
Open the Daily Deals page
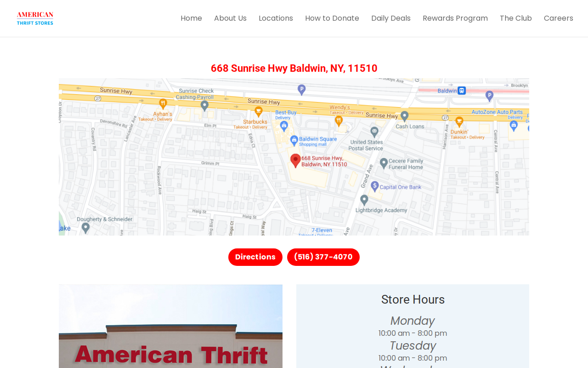pos(391,18)
